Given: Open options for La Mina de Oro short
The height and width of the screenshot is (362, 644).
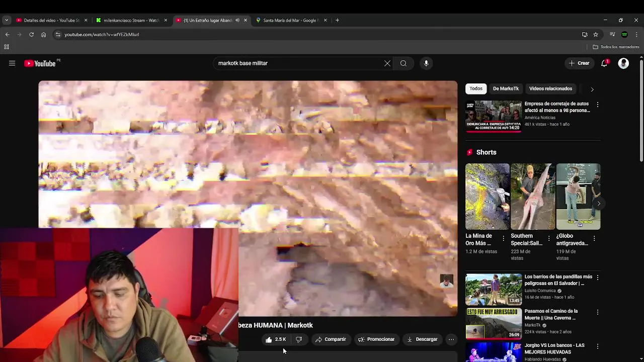Looking at the screenshot, I should (x=503, y=239).
